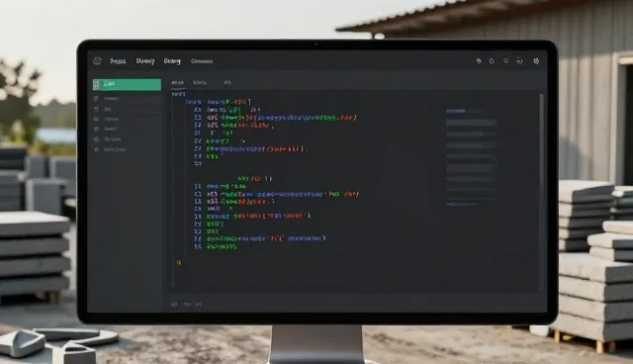Screen dimensions: 633x364
Task: Open settings with the gear icon
Action: click(x=536, y=61)
